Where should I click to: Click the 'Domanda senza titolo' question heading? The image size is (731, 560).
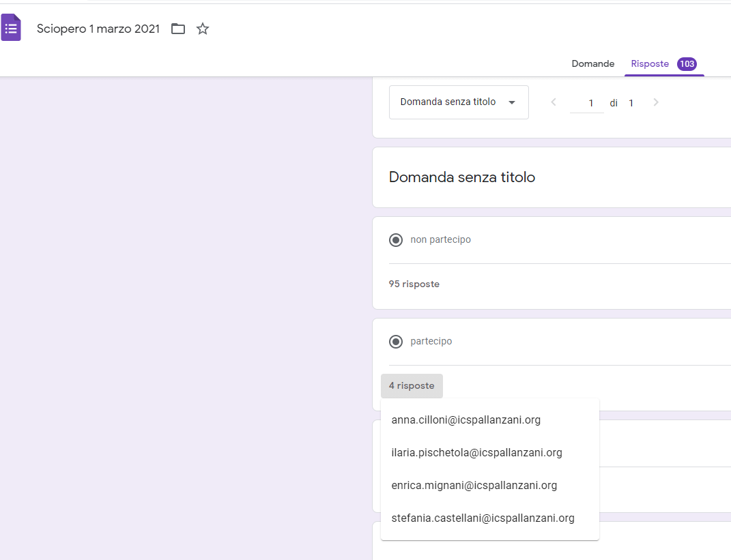tap(461, 177)
